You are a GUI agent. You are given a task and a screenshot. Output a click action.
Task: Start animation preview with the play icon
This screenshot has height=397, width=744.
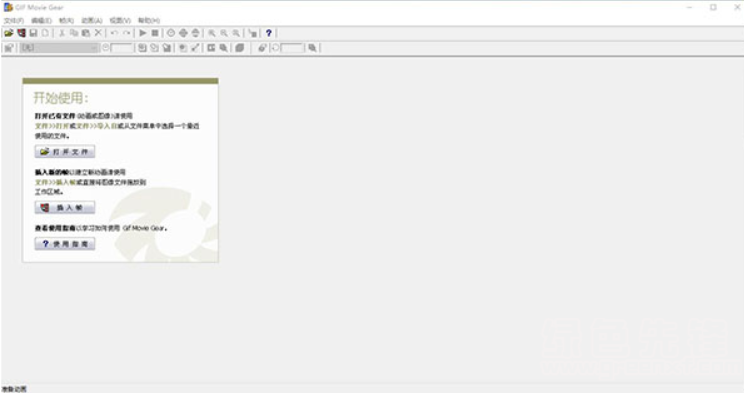[143, 33]
